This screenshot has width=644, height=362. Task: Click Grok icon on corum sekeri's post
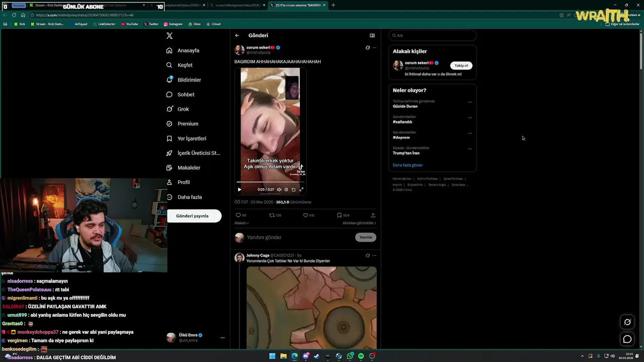click(x=368, y=48)
